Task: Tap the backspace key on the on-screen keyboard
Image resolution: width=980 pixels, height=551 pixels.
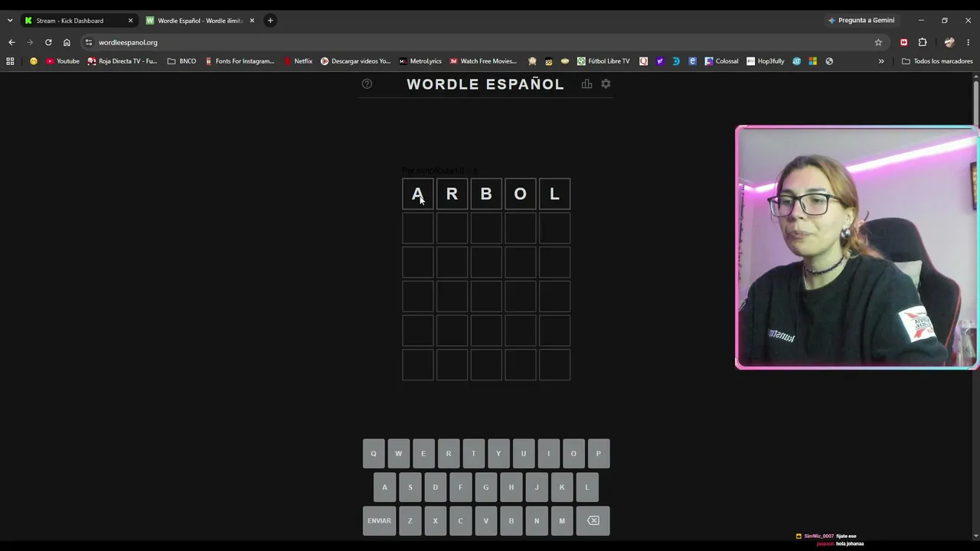Action: 593,520
